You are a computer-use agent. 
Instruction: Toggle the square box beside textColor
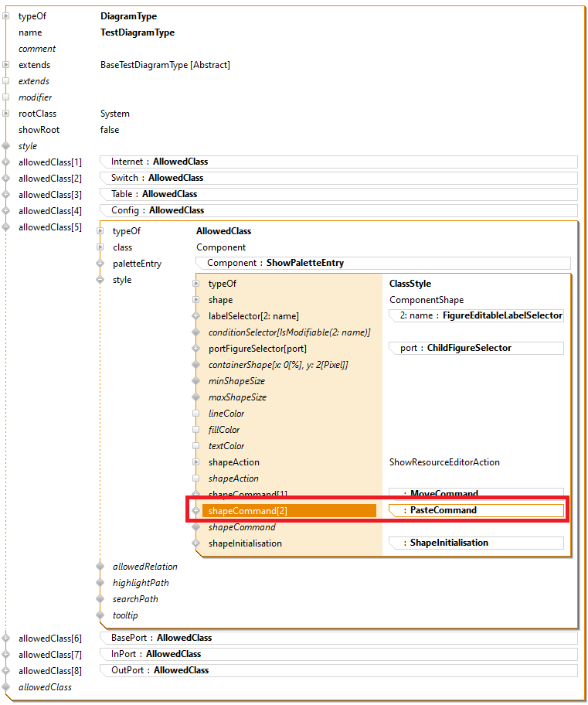(x=195, y=446)
